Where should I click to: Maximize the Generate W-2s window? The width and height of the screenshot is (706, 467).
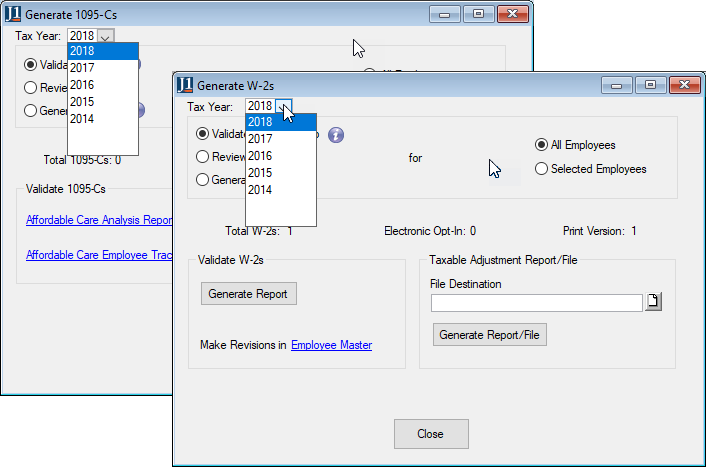pyautogui.click(x=651, y=86)
